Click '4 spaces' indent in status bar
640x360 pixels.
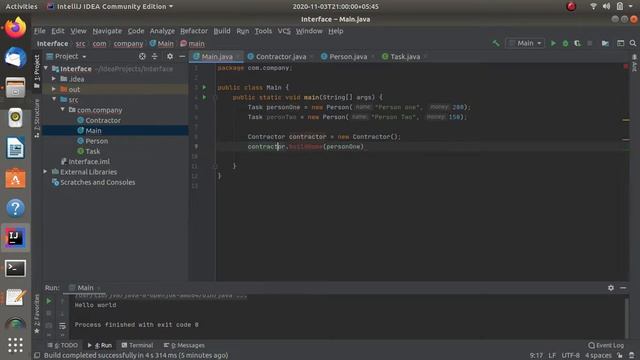tap(598, 356)
